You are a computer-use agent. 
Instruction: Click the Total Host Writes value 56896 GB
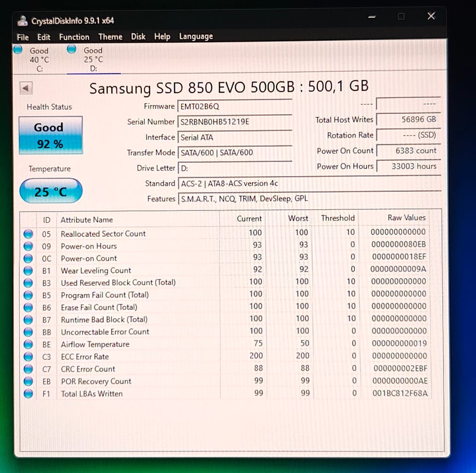pyautogui.click(x=409, y=119)
